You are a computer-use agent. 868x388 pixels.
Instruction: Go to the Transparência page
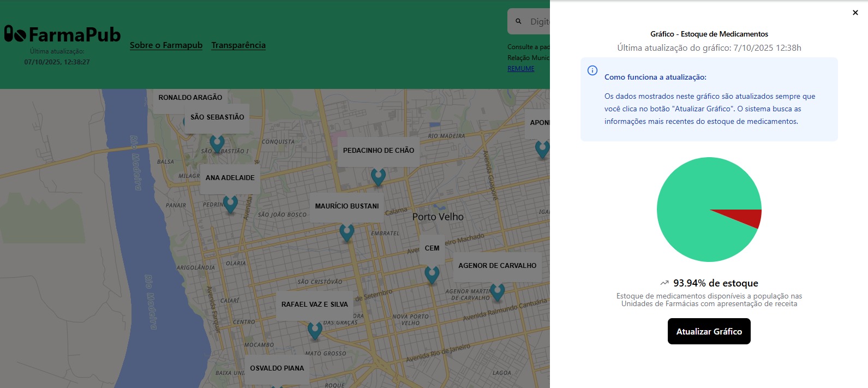coord(238,45)
